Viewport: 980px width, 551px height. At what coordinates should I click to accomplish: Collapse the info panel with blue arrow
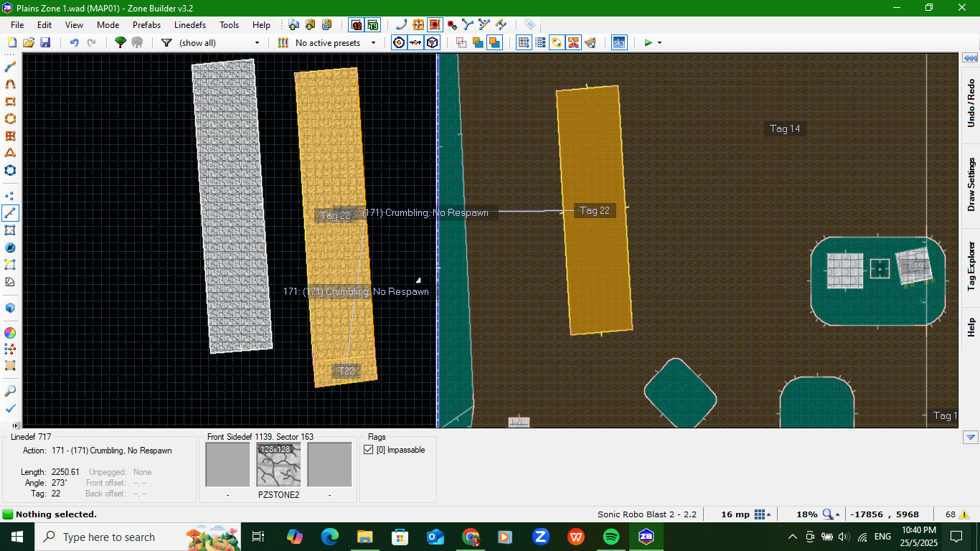click(971, 437)
